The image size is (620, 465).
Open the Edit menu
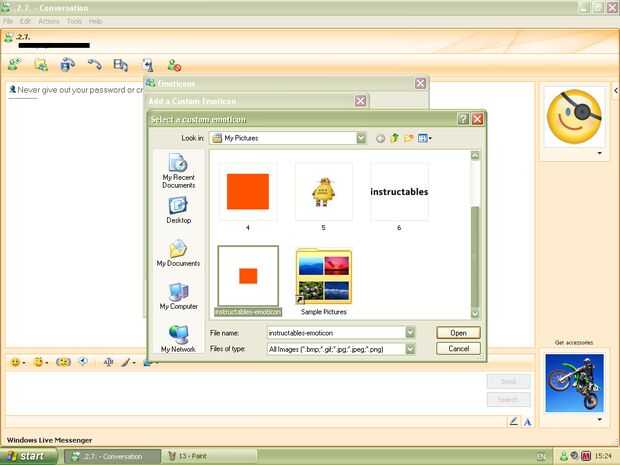pyautogui.click(x=25, y=21)
